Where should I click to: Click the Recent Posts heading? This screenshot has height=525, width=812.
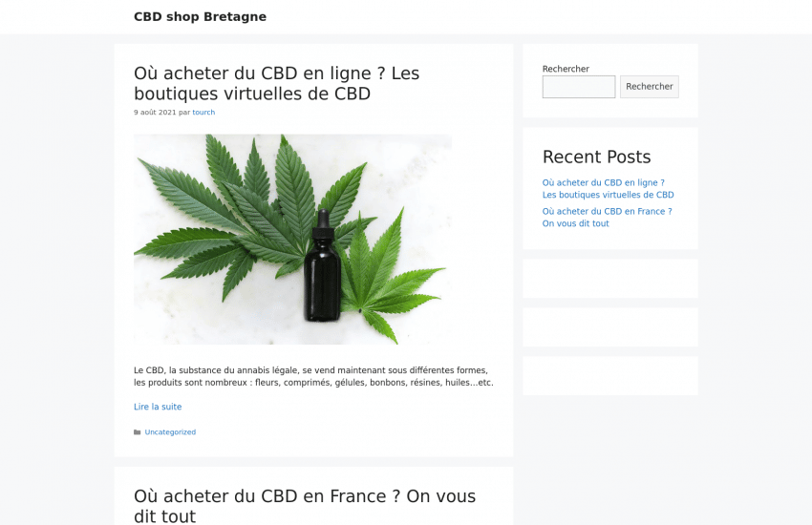[x=596, y=157]
